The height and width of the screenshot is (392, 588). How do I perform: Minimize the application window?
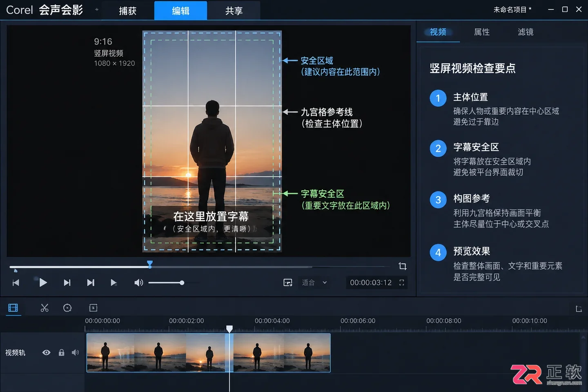click(551, 9)
